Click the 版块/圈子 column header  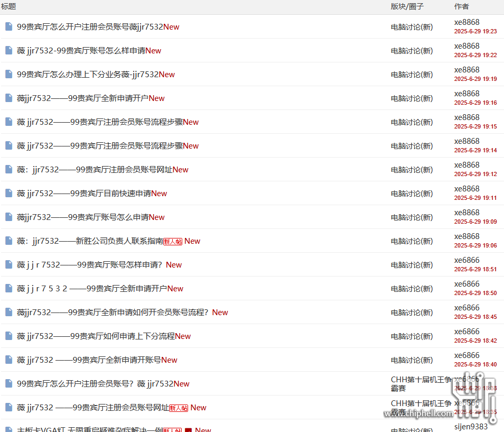pos(407,6)
